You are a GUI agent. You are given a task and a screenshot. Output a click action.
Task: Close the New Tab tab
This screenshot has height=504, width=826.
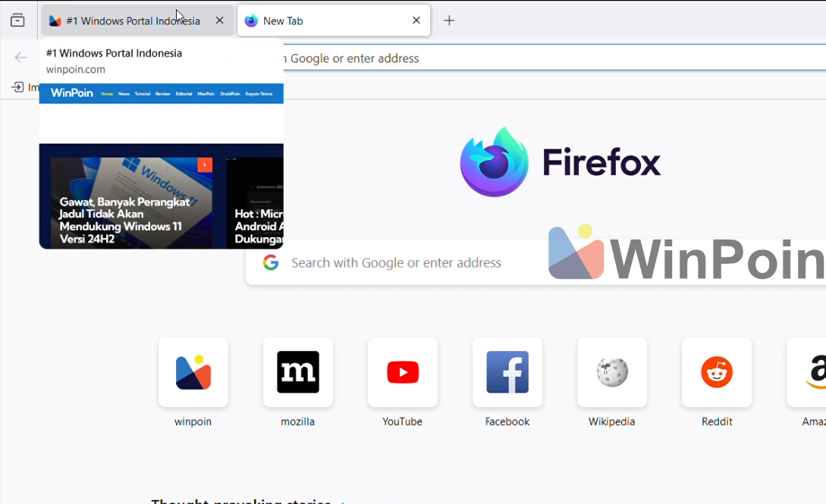(416, 20)
